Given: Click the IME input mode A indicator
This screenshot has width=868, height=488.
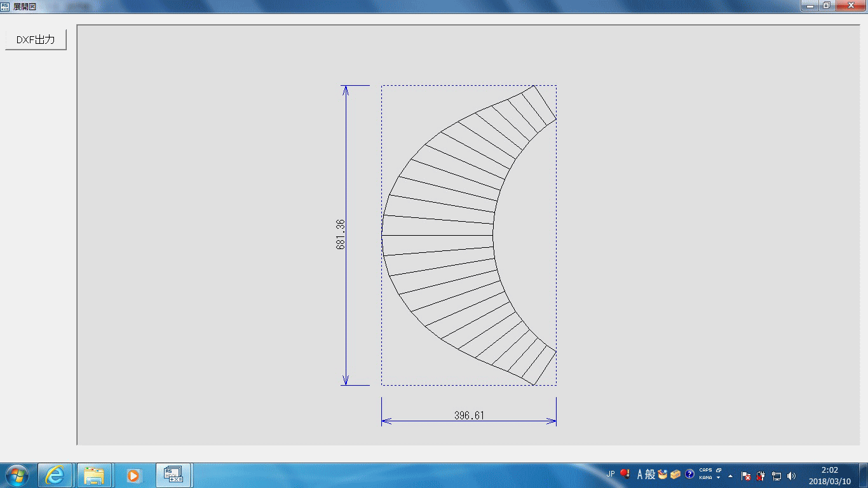Looking at the screenshot, I should click(x=640, y=474).
